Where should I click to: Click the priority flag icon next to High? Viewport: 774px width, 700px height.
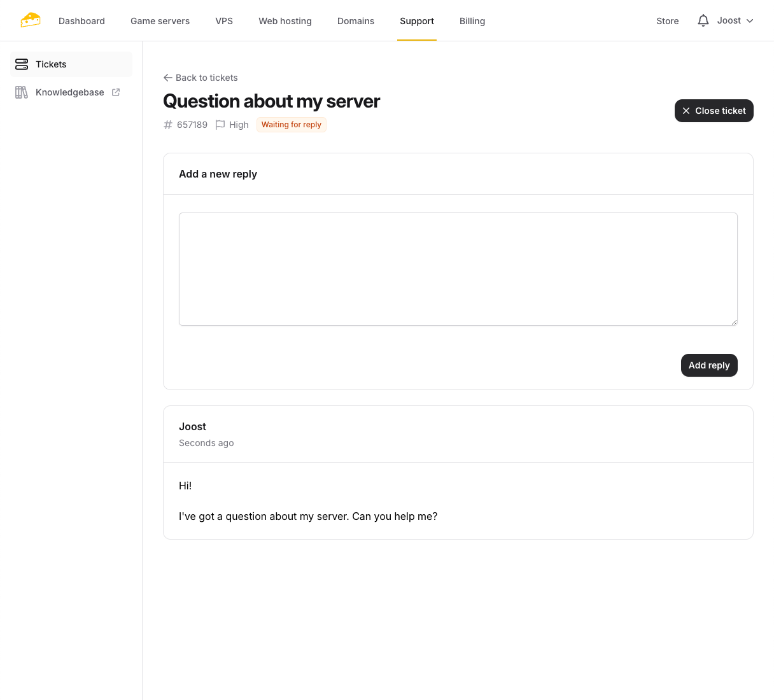click(220, 125)
